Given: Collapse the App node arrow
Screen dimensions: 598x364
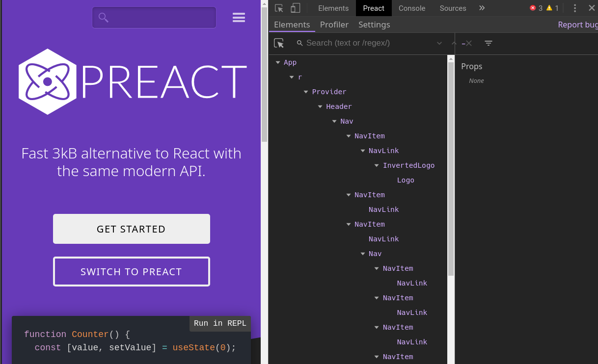Looking at the screenshot, I should pos(278,62).
